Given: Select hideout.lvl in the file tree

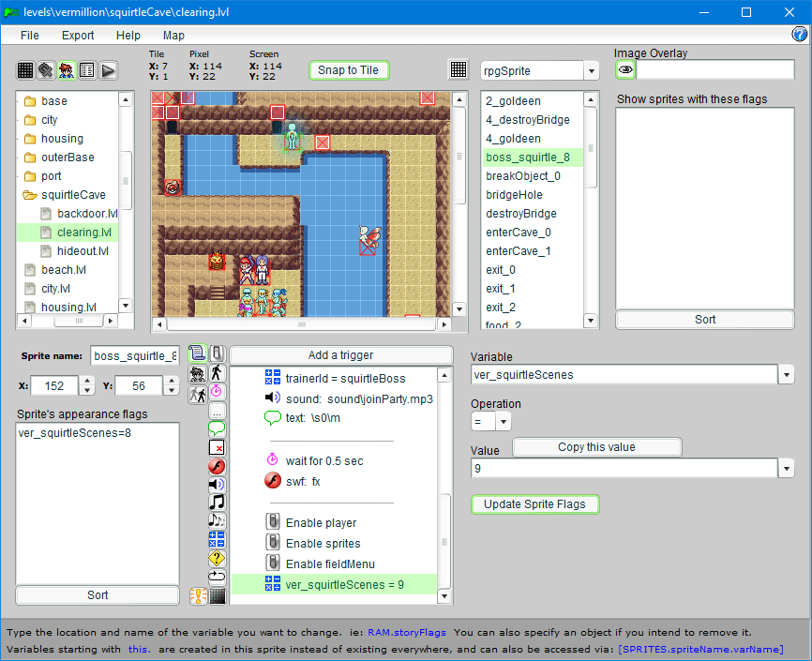Looking at the screenshot, I should click(x=84, y=251).
